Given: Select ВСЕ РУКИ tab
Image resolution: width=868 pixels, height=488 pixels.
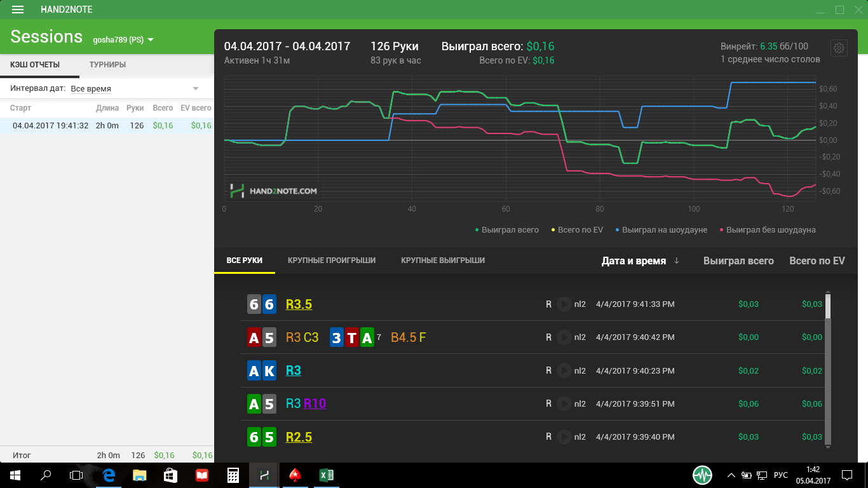Looking at the screenshot, I should tap(245, 261).
